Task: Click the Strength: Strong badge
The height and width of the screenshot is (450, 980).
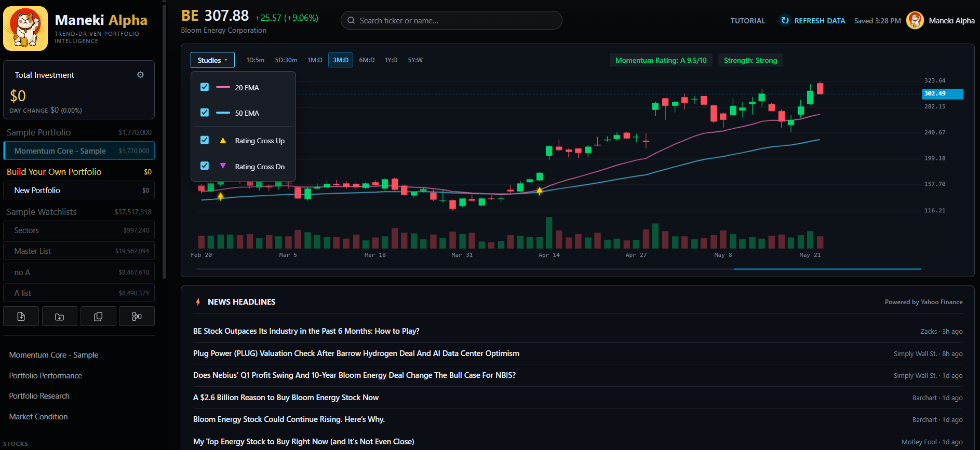Action: coord(750,60)
